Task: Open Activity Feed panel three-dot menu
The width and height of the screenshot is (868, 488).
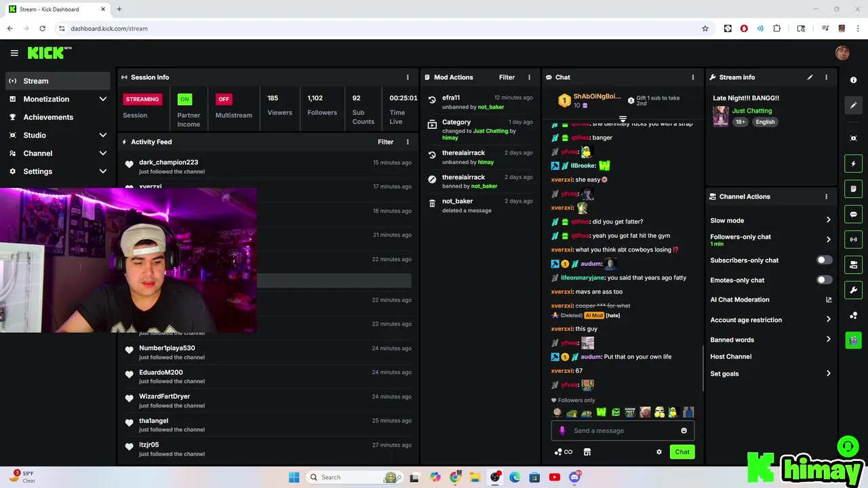Action: tap(408, 142)
